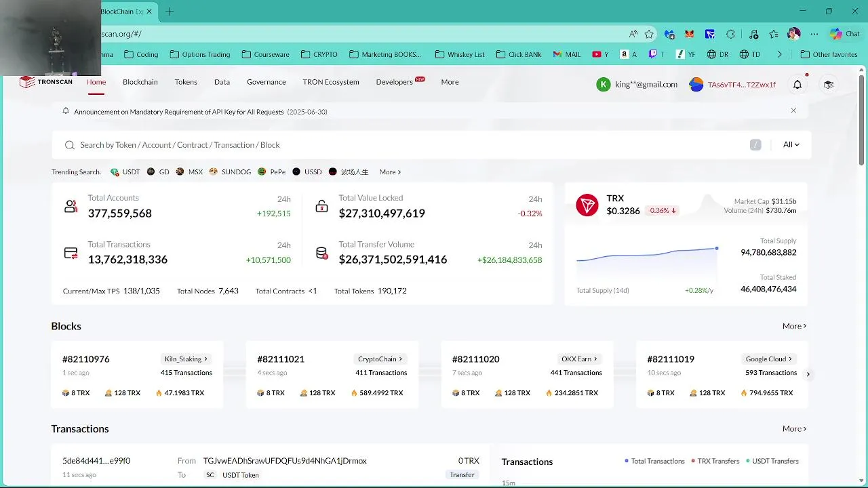Open the Kiln_Staking block producer link
The width and height of the screenshot is (868, 488).
tap(186, 359)
